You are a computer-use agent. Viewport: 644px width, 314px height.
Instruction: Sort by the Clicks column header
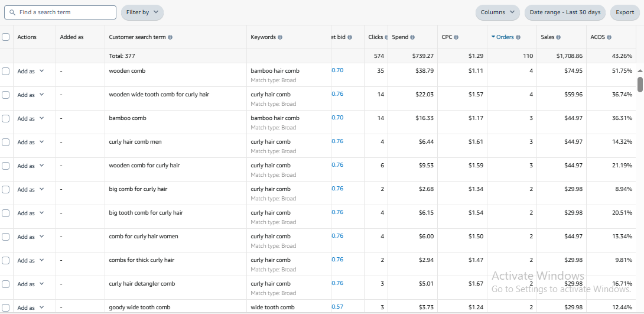coord(376,37)
